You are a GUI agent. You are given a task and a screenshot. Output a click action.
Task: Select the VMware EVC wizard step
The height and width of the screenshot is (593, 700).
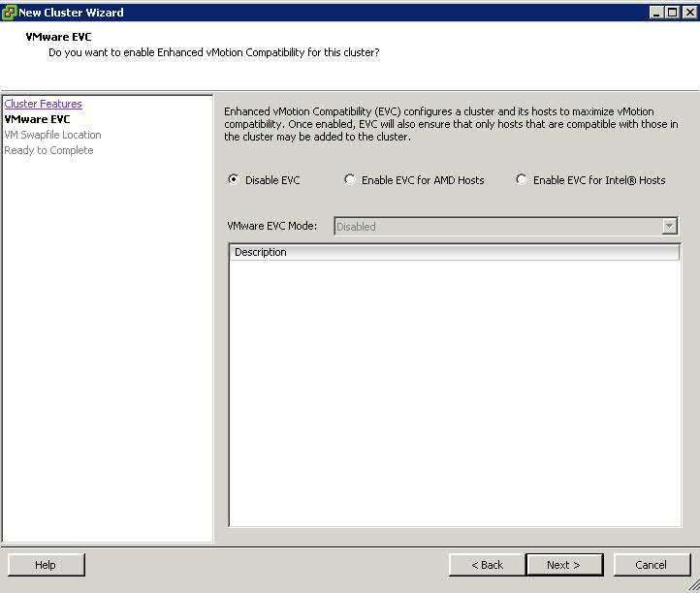[x=37, y=119]
